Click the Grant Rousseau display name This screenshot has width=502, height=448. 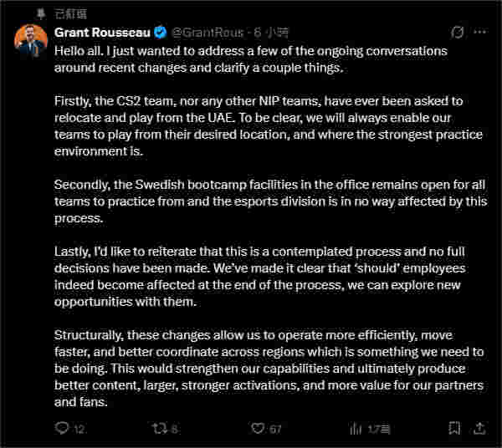[102, 33]
